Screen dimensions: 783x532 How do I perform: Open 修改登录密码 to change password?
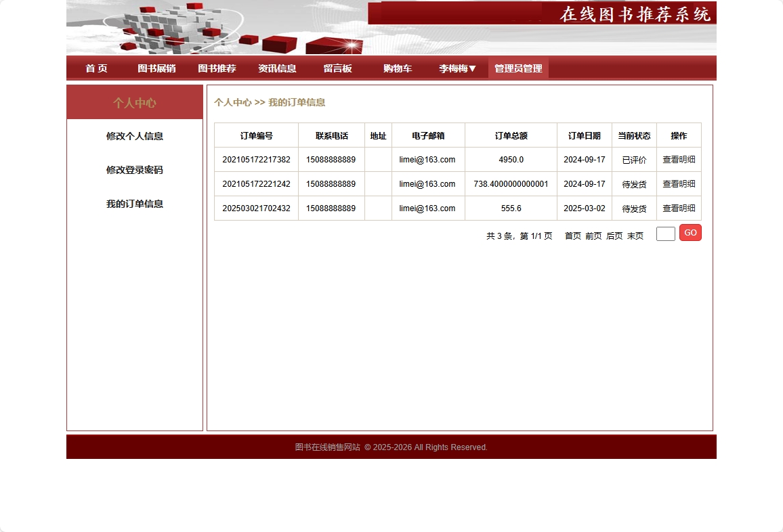(x=135, y=170)
